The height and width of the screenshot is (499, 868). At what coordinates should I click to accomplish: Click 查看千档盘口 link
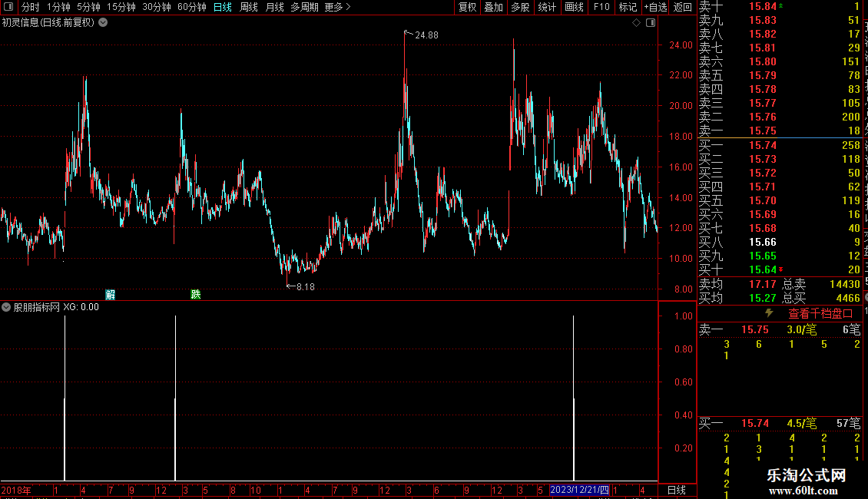(820, 314)
